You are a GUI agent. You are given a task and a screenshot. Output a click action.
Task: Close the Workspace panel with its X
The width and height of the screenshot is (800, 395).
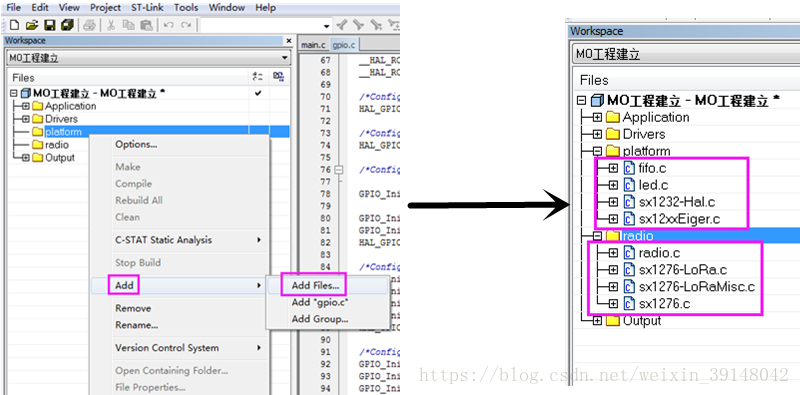point(288,40)
